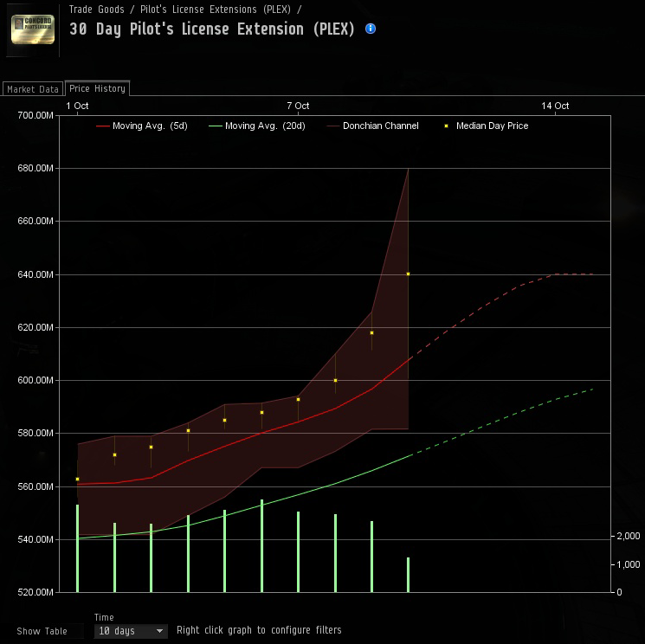Viewport: 645px width, 644px height.
Task: Click the Moving Avg. (20d) legend entry
Action: [257, 126]
